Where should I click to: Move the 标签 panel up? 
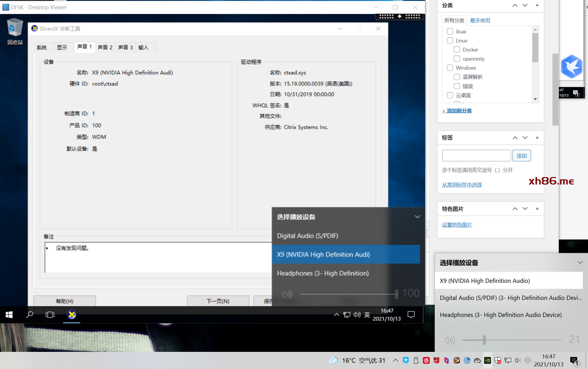(x=515, y=138)
